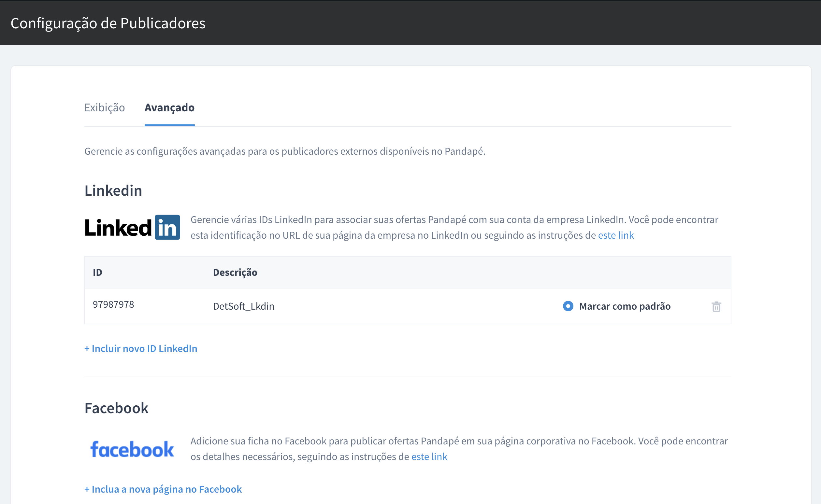This screenshot has width=821, height=504.
Task: Open the LinkedIn instructions este link
Action: pyautogui.click(x=615, y=235)
